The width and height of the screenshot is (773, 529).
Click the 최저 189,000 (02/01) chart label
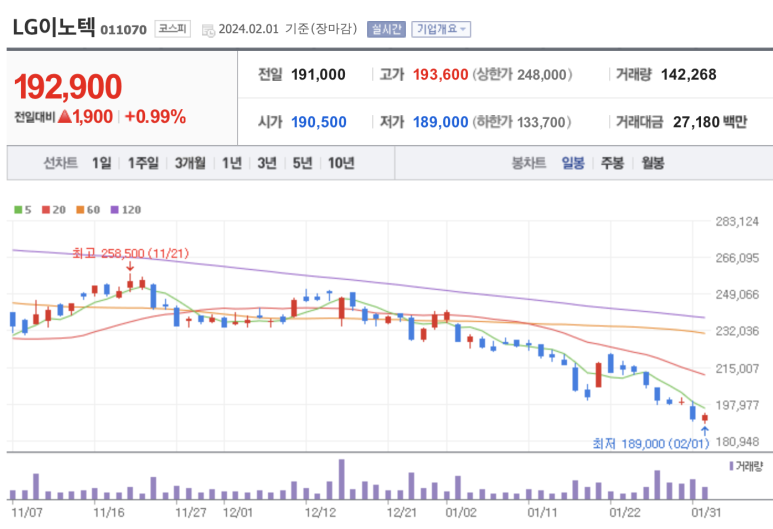point(651,444)
